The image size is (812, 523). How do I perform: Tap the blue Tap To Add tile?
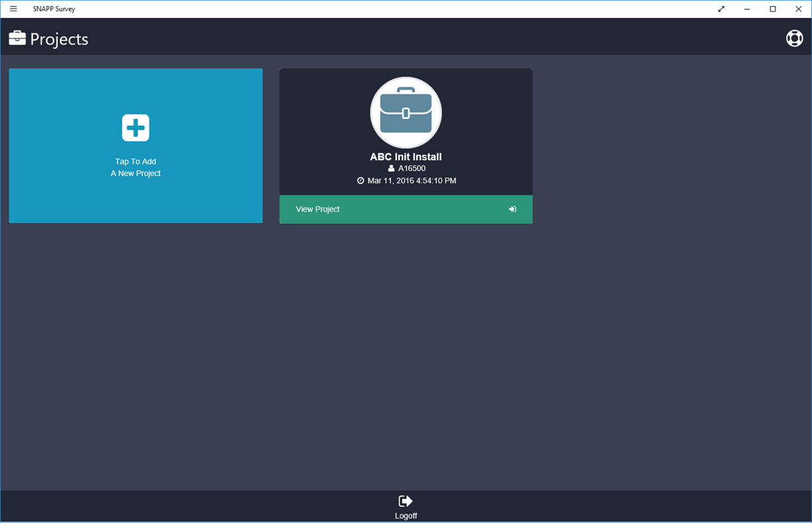pyautogui.click(x=135, y=146)
